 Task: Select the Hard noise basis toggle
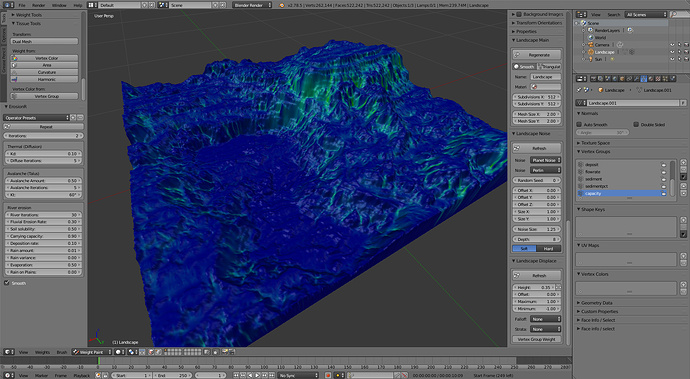coord(548,249)
